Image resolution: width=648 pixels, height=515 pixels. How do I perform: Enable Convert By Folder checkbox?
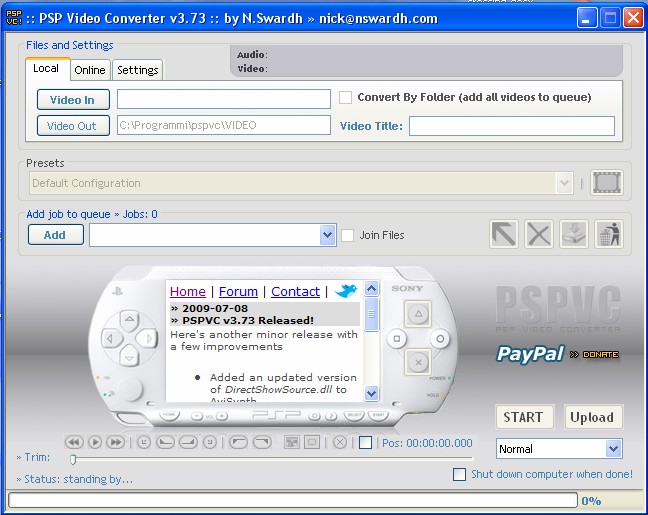coord(345,98)
